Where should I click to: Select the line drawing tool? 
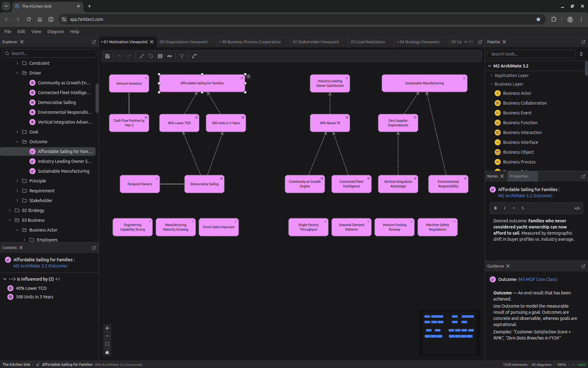142,56
